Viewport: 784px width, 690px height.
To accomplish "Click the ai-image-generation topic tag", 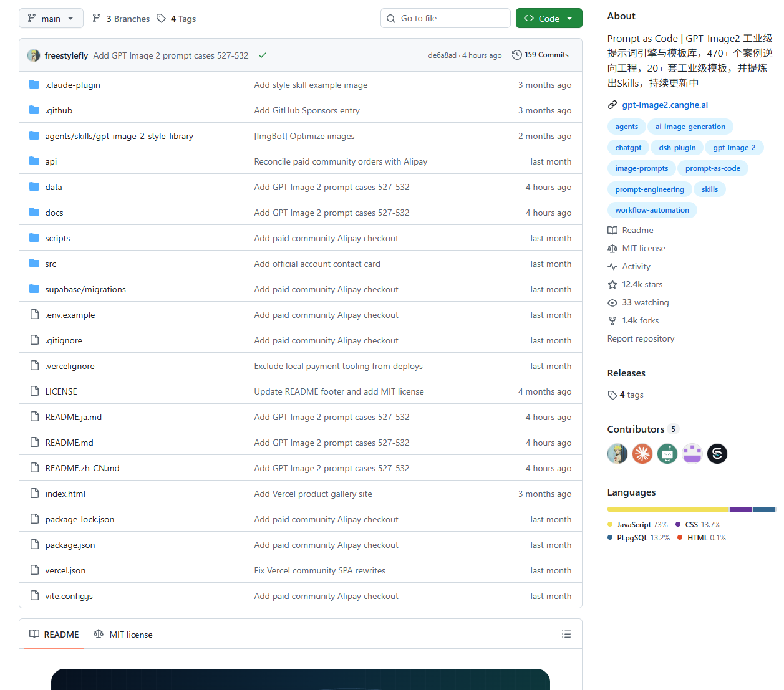I will pyautogui.click(x=690, y=127).
